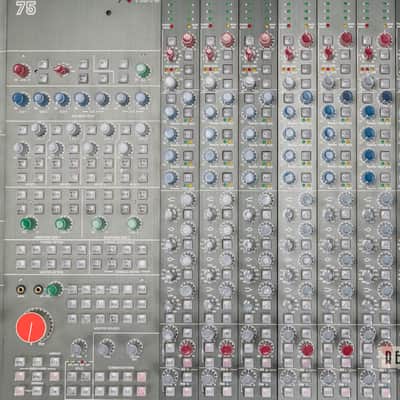Select red pointer knob in third channel strip
The image size is (400, 400).
249,54
